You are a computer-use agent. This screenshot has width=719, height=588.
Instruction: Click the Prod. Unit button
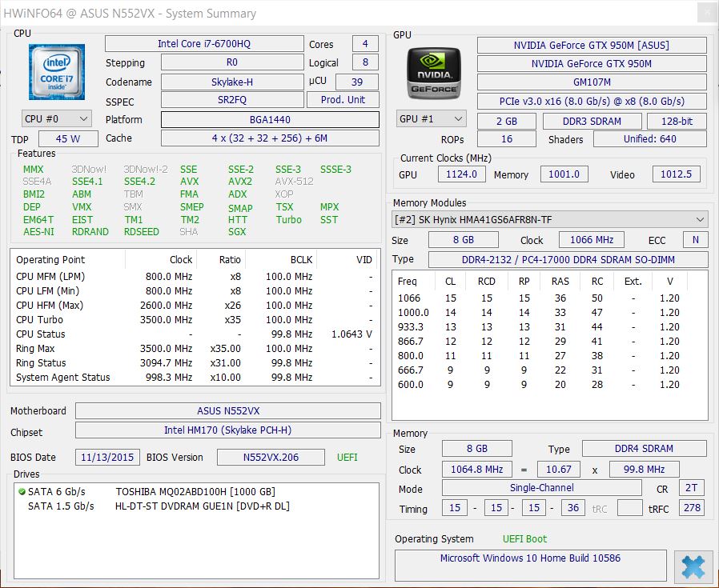(343, 100)
